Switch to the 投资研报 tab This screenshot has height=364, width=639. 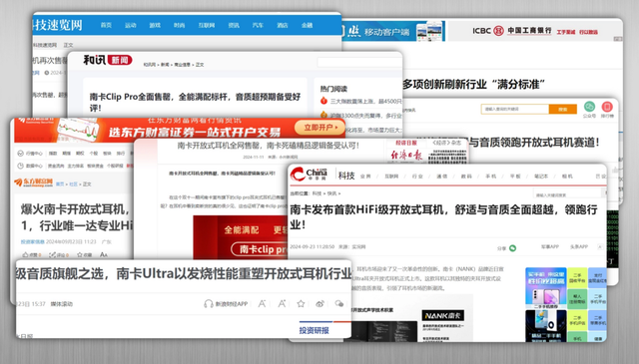[314, 330]
